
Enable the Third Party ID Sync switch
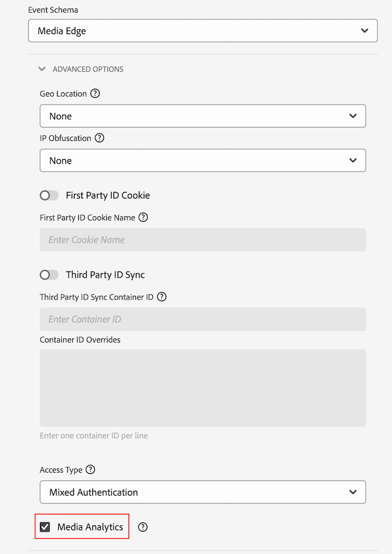[x=49, y=275]
